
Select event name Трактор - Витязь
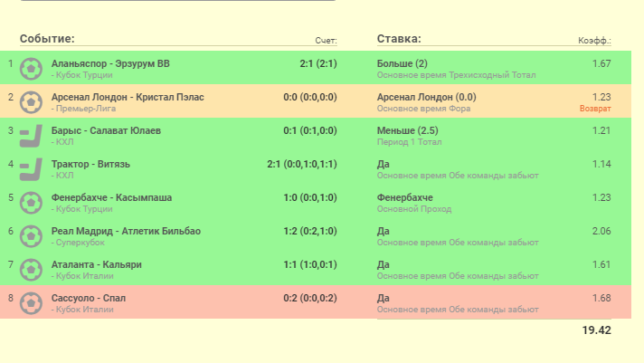[x=90, y=165]
